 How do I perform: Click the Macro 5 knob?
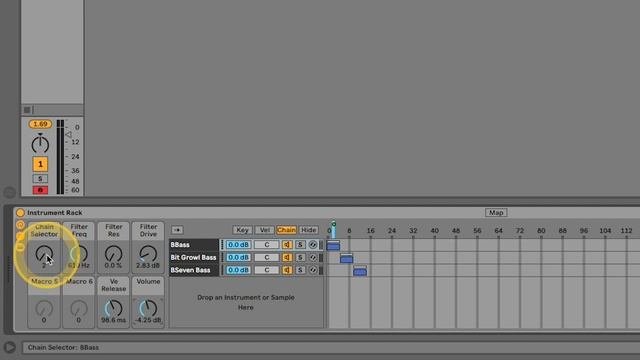[x=44, y=309]
